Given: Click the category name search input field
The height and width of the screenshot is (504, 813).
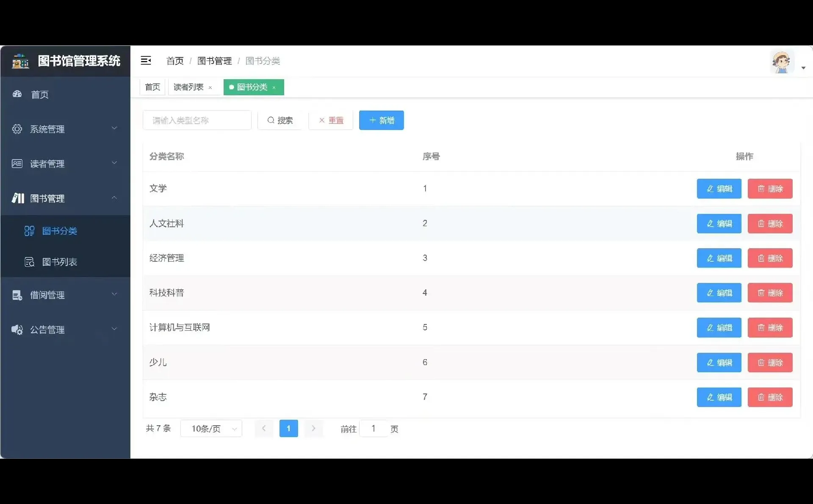Looking at the screenshot, I should point(197,120).
